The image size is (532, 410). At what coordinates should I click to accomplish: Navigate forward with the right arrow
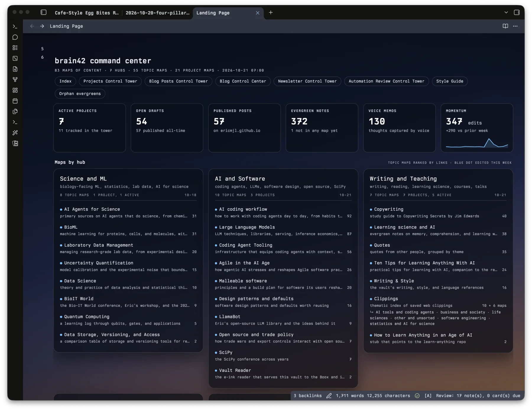click(42, 26)
